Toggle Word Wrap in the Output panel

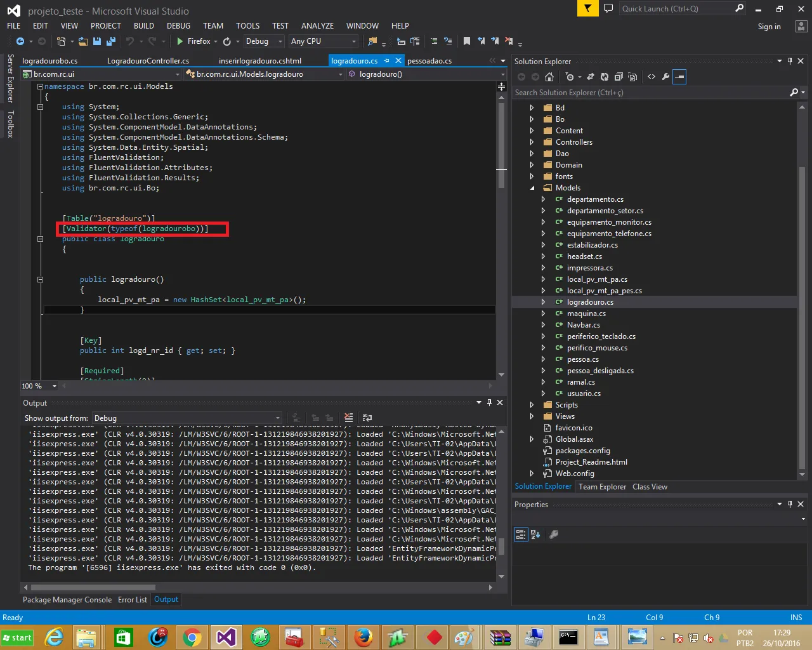(x=367, y=418)
